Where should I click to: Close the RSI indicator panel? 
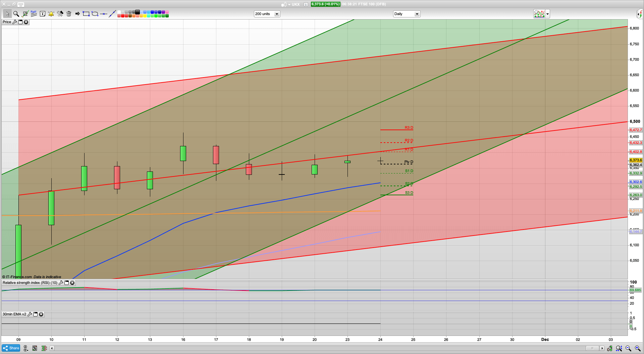72,283
